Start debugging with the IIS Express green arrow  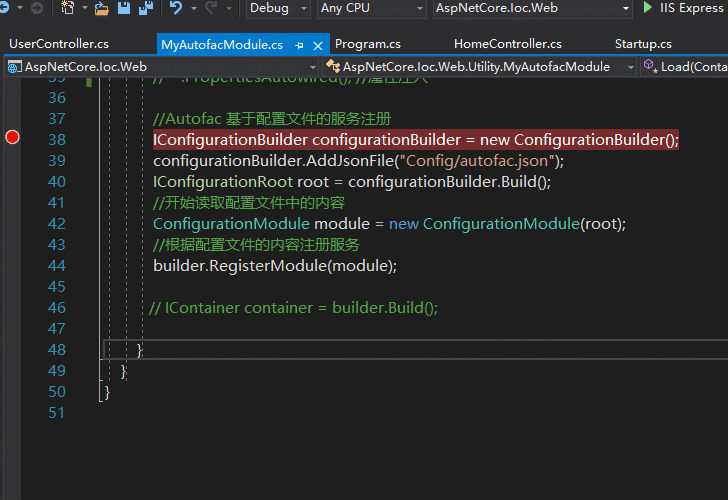647,7
